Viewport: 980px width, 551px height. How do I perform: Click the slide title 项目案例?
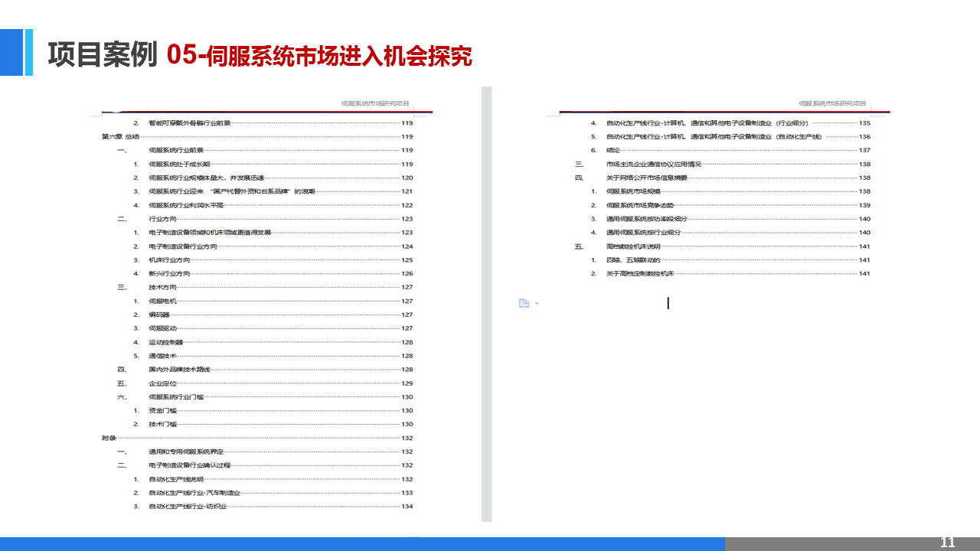tap(103, 55)
